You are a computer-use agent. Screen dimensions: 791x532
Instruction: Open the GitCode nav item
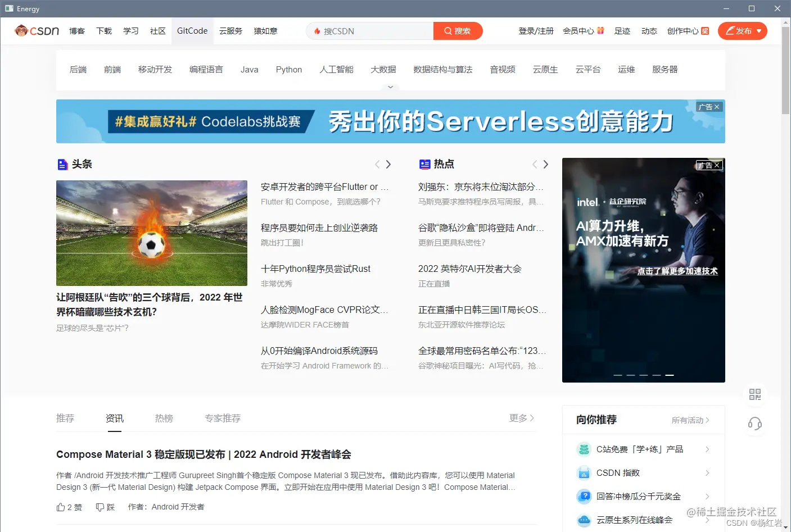pyautogui.click(x=192, y=31)
